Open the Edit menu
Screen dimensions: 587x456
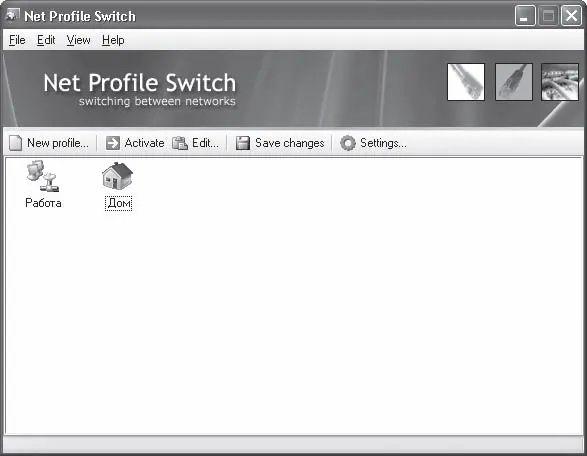[x=46, y=40]
